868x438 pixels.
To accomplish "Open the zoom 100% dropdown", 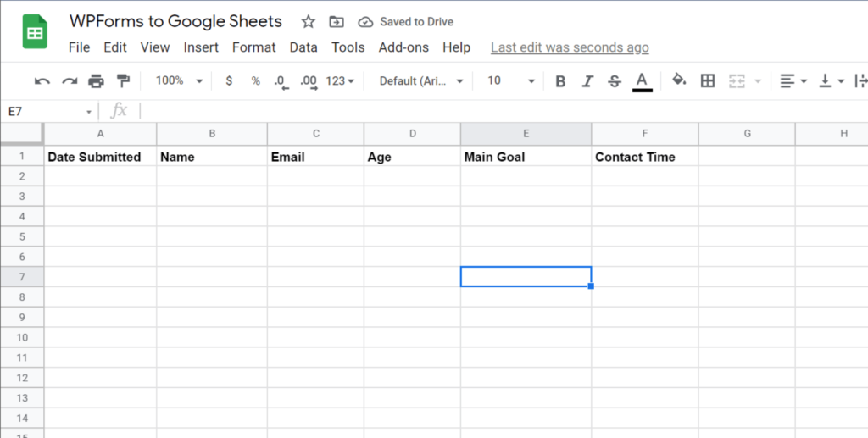I will 180,81.
